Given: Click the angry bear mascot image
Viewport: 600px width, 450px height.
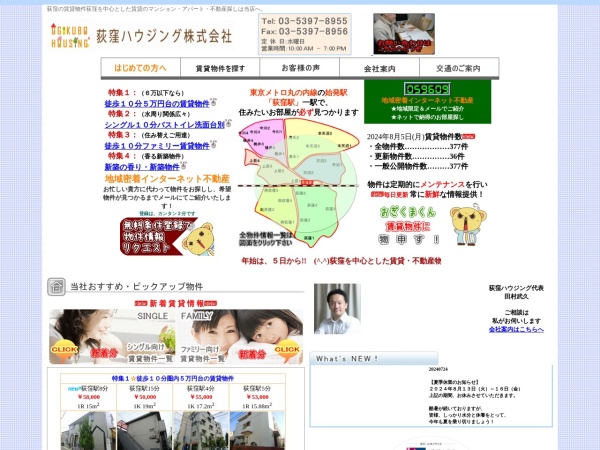Looking at the screenshot, I should pos(468,226).
